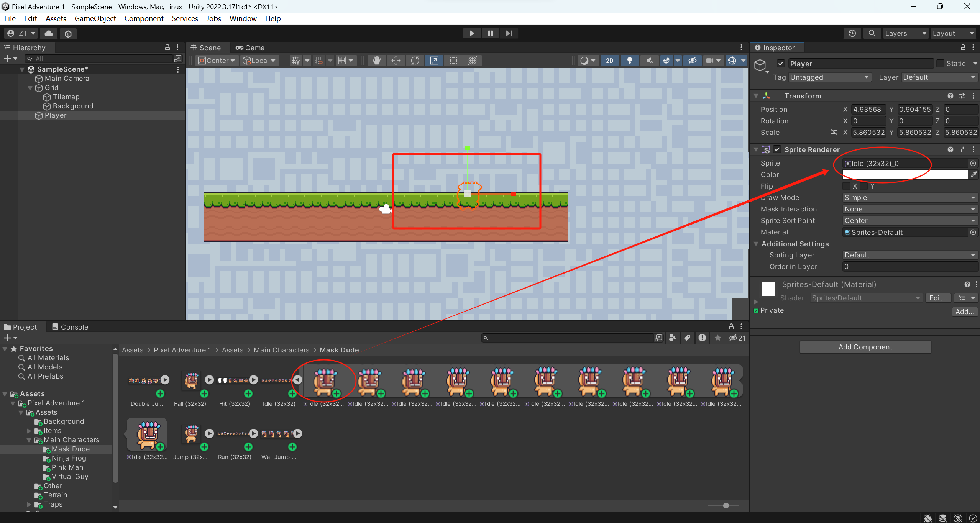Screen dimensions: 980x523
Task: Click the Add Component button
Action: pyautogui.click(x=865, y=347)
